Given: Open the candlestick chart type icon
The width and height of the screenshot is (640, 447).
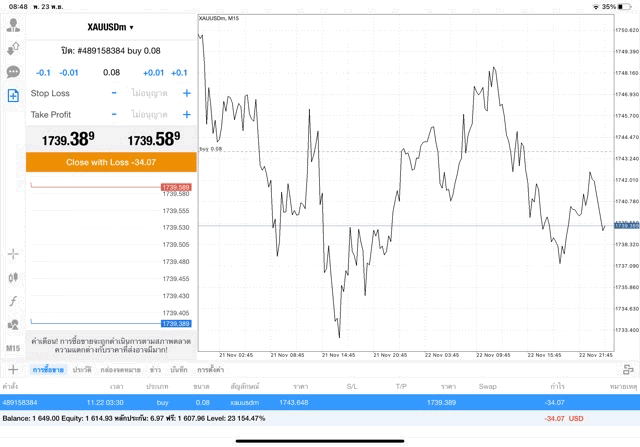Looking at the screenshot, I should pyautogui.click(x=14, y=278).
